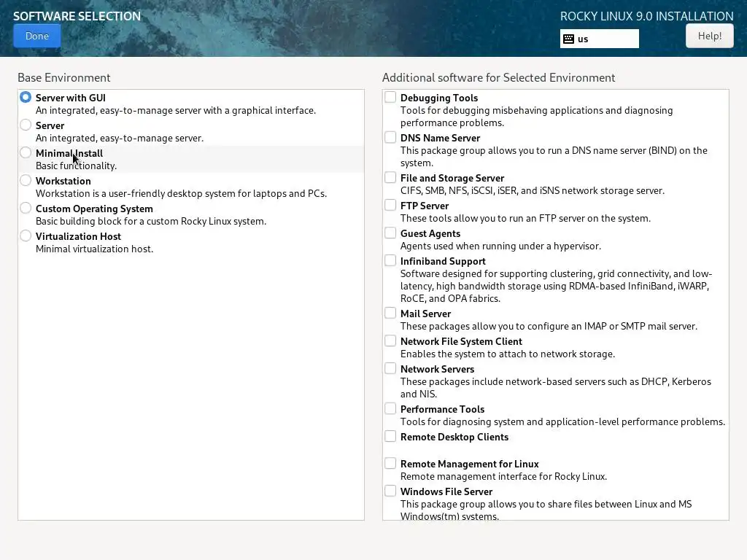
Task: Enable the Performance Tools checkbox
Action: pyautogui.click(x=390, y=408)
